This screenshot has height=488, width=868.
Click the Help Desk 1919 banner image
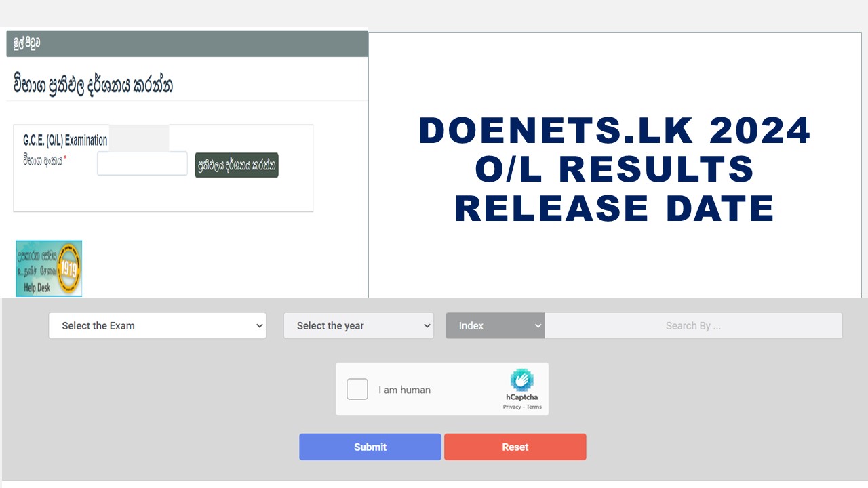pyautogui.click(x=47, y=268)
